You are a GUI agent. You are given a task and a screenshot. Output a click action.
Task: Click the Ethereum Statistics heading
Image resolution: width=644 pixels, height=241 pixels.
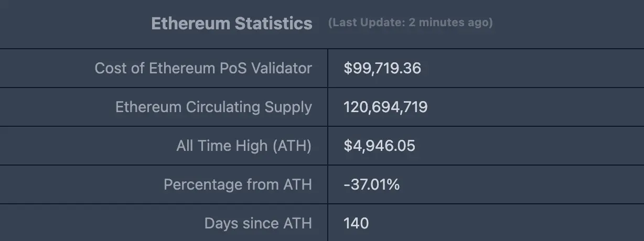coord(231,24)
